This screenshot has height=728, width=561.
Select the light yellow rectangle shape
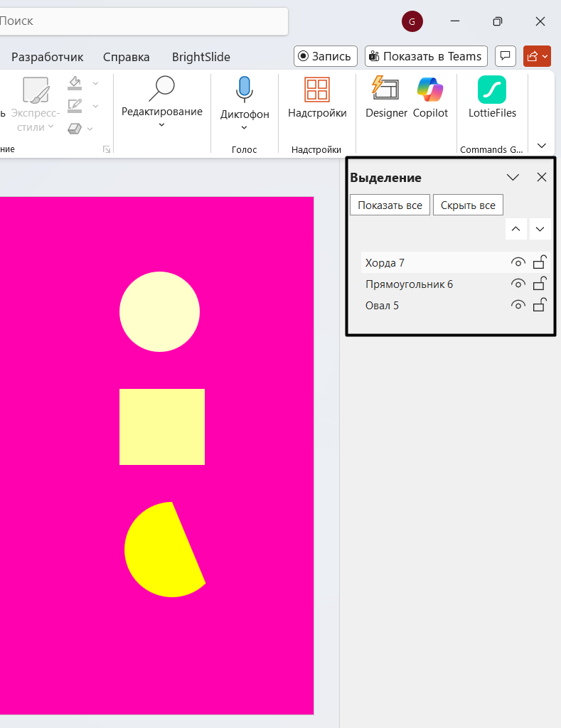(162, 427)
